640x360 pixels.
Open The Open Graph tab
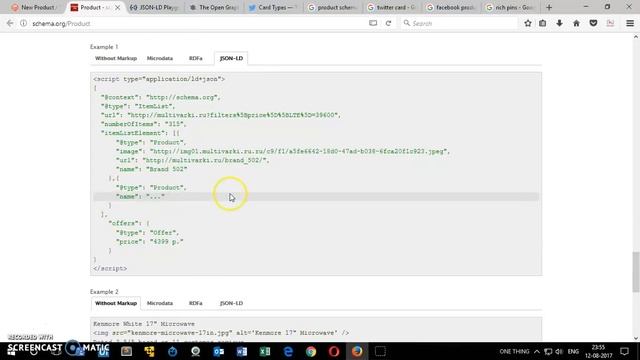point(214,7)
